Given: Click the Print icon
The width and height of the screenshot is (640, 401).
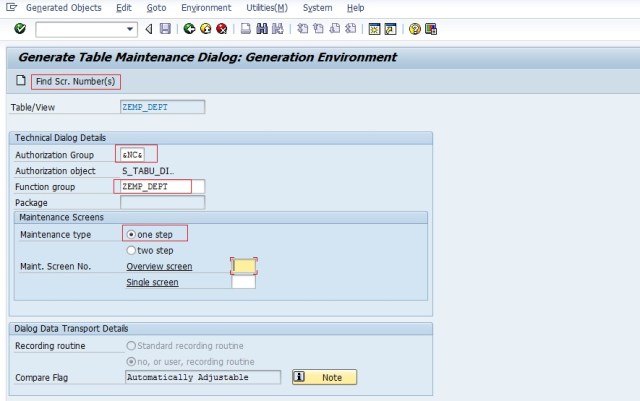Looking at the screenshot, I should (x=246, y=29).
